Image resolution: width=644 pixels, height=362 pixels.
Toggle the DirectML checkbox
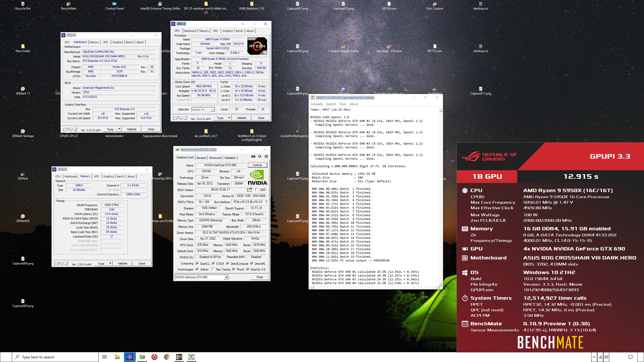[x=252, y=263]
